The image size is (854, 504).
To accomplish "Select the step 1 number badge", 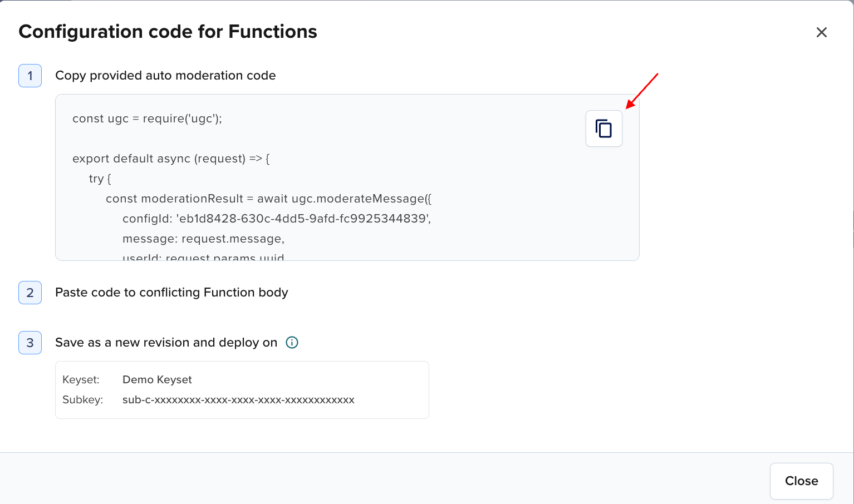I will tap(30, 76).
